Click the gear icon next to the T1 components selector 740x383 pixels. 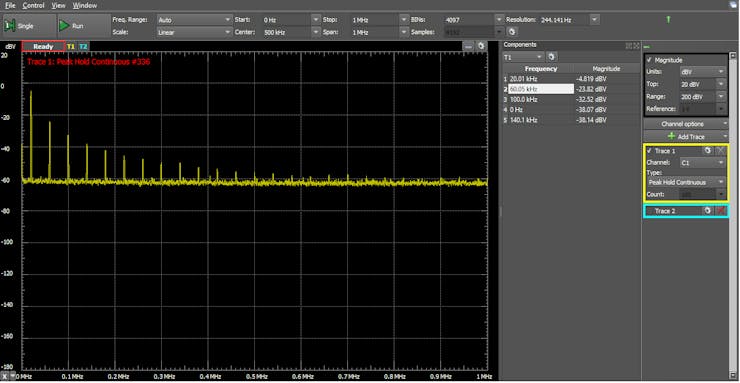point(551,57)
